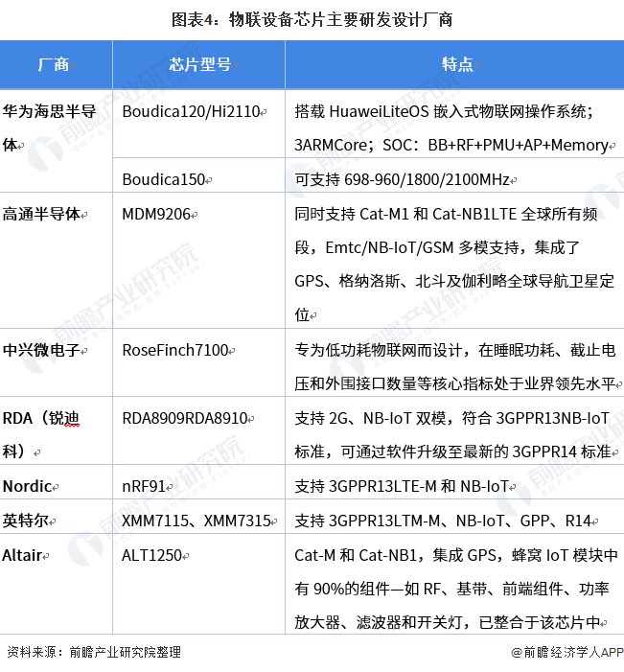Click the Boudica120/Hi2110 chip model cell
This screenshot has height=672, width=624.
[x=198, y=124]
